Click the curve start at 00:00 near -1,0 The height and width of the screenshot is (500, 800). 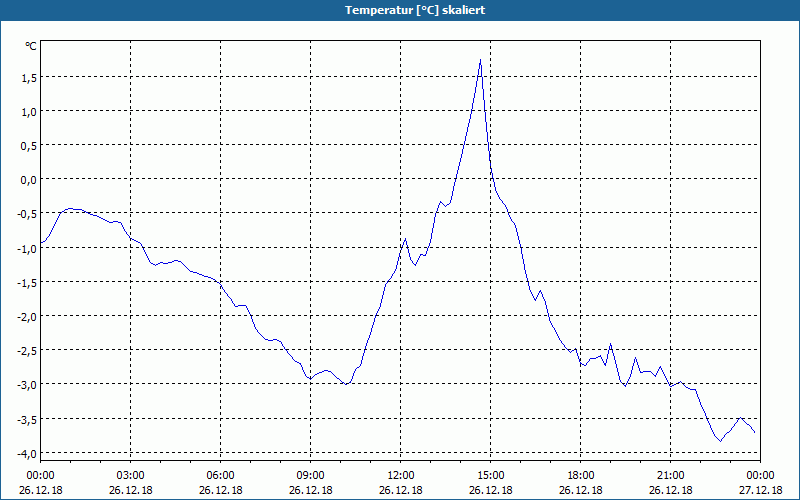coord(41,243)
